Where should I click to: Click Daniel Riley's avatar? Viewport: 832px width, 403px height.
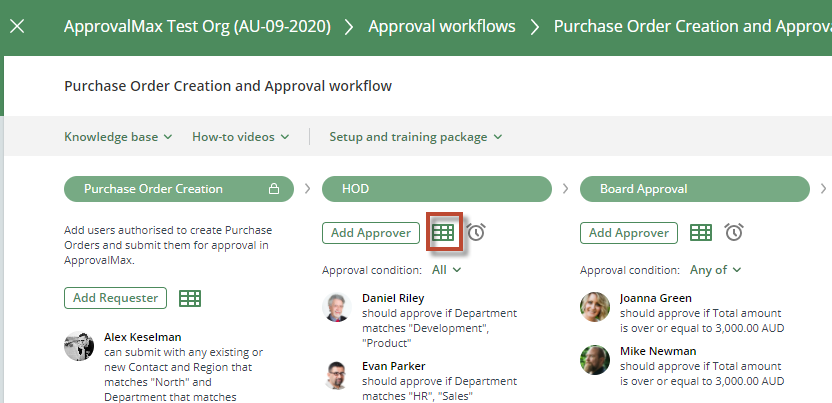click(337, 307)
